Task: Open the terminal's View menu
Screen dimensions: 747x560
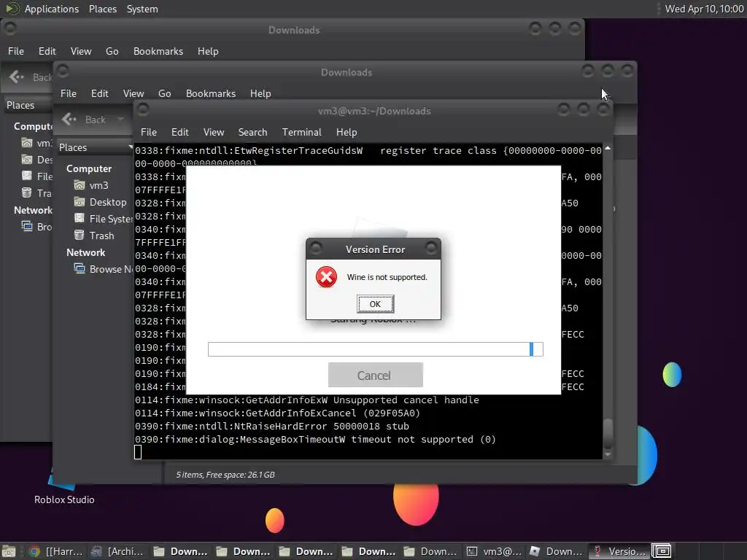Action: click(214, 132)
